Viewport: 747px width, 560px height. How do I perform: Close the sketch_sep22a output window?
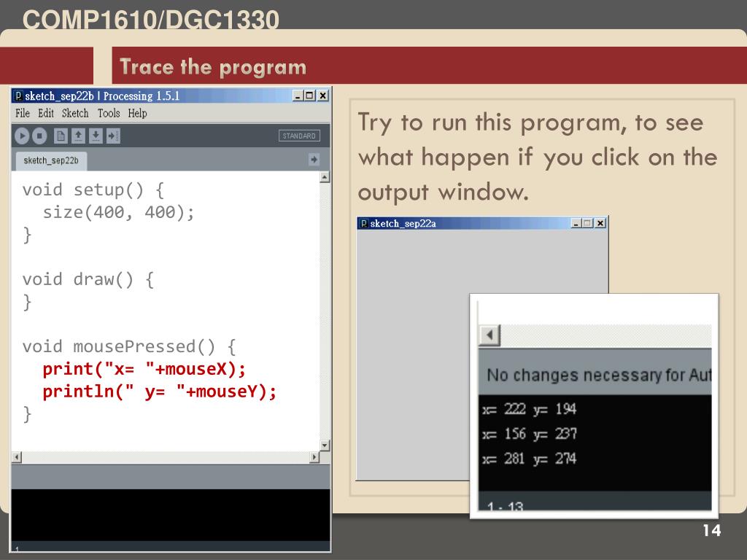(x=600, y=223)
